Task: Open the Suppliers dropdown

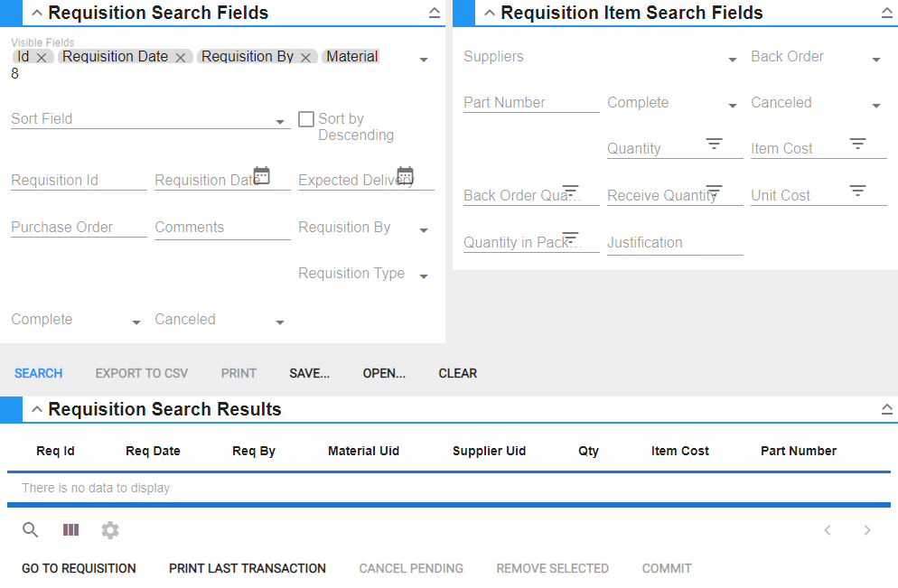Action: (x=733, y=60)
